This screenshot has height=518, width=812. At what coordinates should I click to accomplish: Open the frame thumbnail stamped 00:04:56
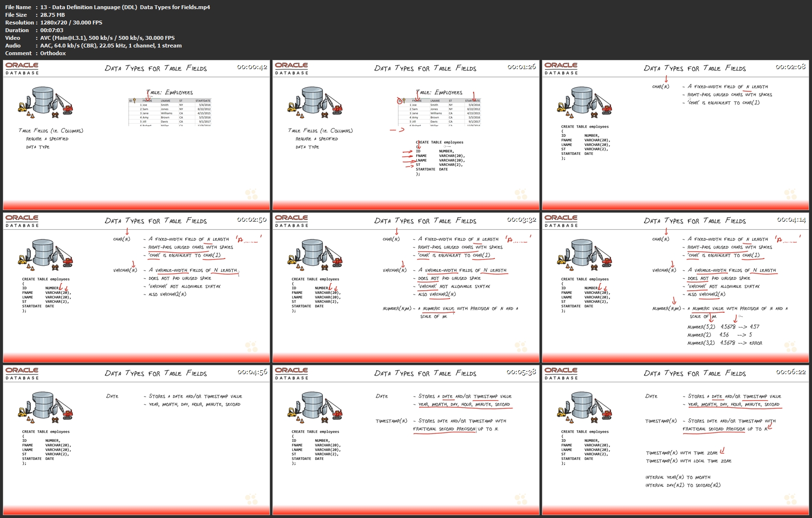pyautogui.click(x=137, y=440)
